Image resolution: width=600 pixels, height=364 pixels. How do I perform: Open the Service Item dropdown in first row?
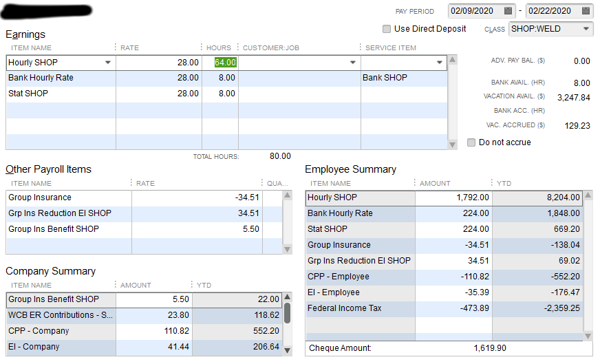tap(440, 63)
